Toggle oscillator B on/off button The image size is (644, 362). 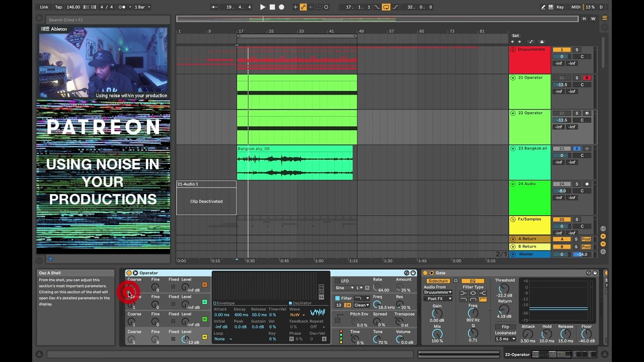click(x=204, y=319)
